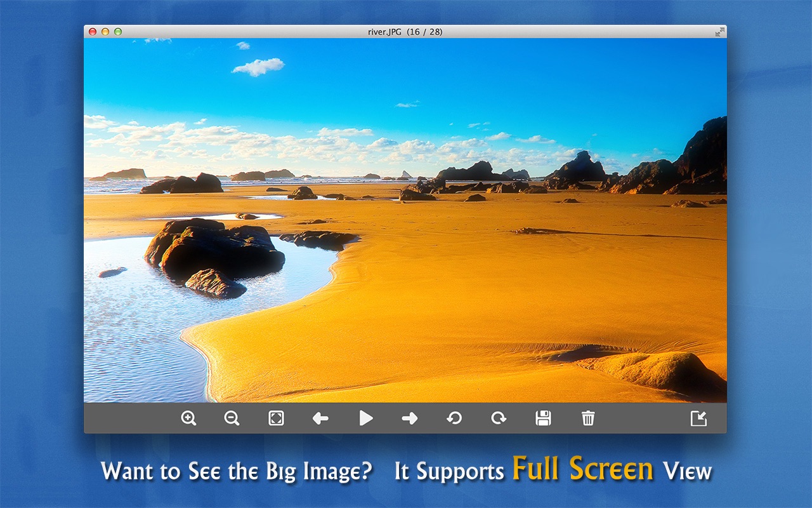Start the slideshow playback
This screenshot has height=508, width=812.
click(x=366, y=418)
